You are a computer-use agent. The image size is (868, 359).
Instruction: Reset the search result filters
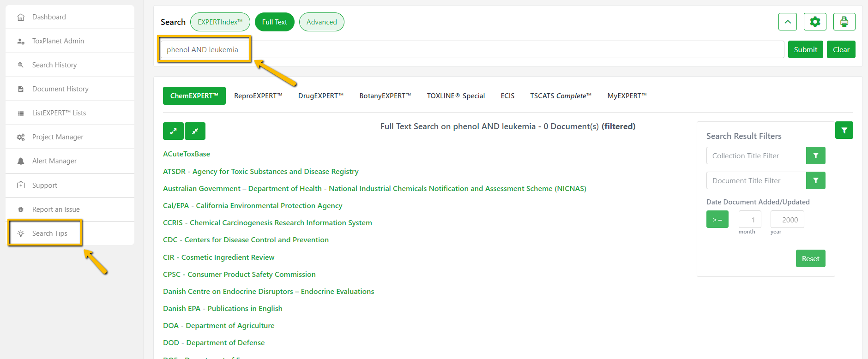point(810,258)
